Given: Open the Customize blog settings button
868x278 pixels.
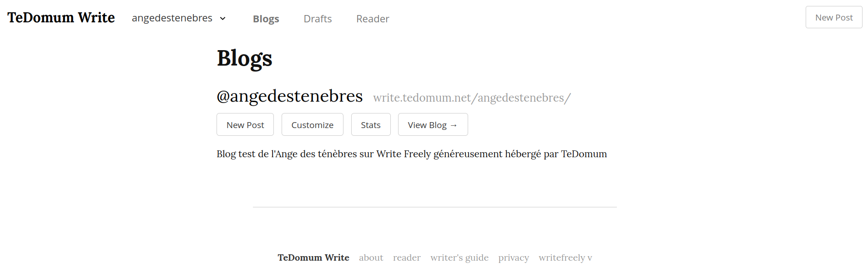Looking at the screenshot, I should pyautogui.click(x=312, y=124).
